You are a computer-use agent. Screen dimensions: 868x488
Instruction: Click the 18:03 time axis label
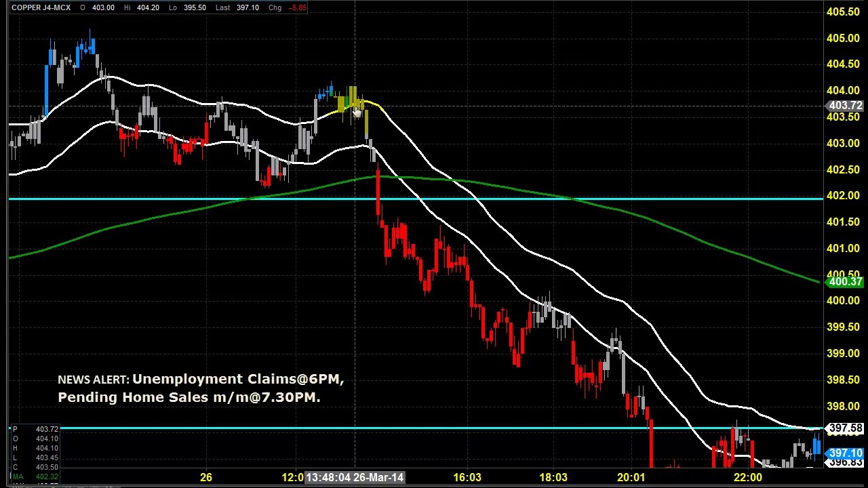[x=553, y=477]
